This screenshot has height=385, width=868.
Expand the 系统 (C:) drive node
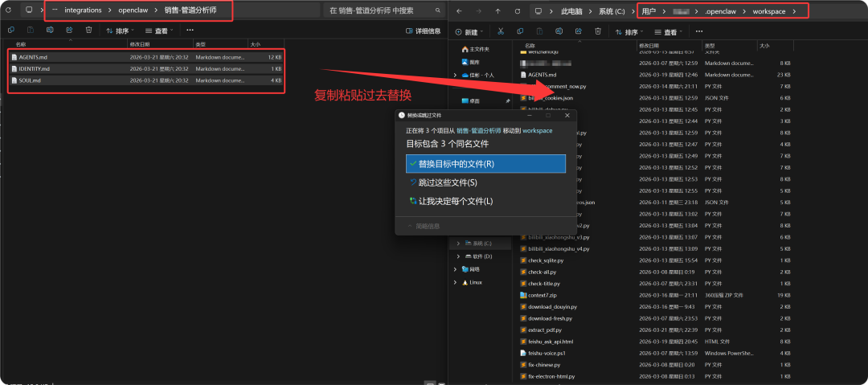pyautogui.click(x=457, y=244)
